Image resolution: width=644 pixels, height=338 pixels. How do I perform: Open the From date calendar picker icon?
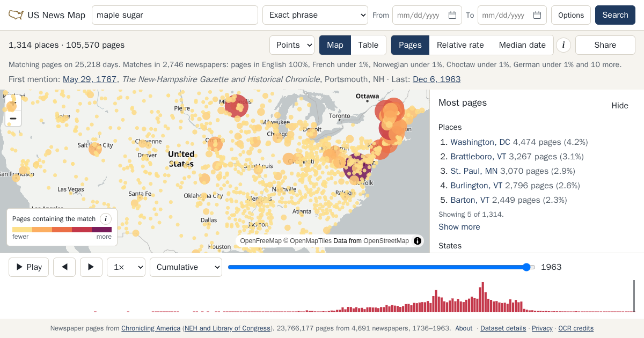(452, 15)
